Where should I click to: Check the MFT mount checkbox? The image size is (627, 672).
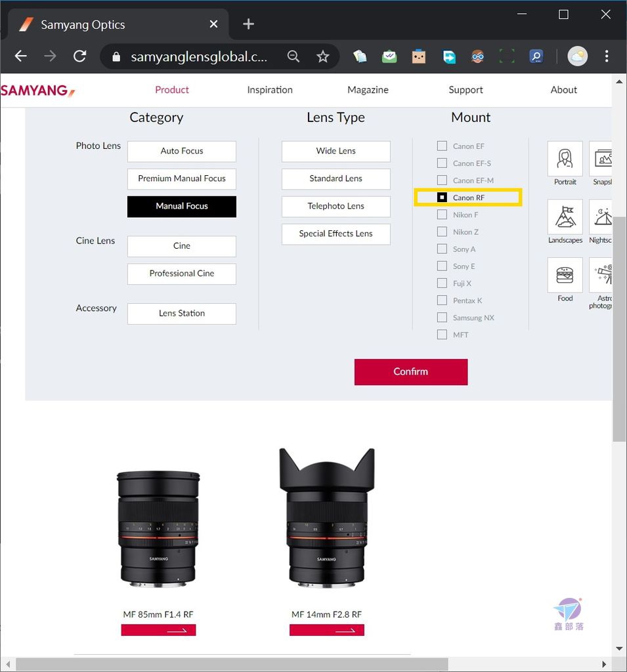click(442, 335)
